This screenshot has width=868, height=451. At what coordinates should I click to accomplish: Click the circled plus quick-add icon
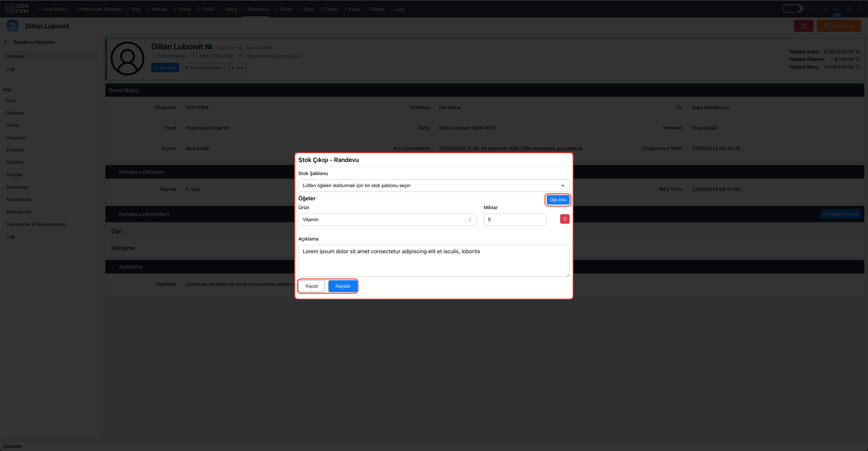[825, 9]
